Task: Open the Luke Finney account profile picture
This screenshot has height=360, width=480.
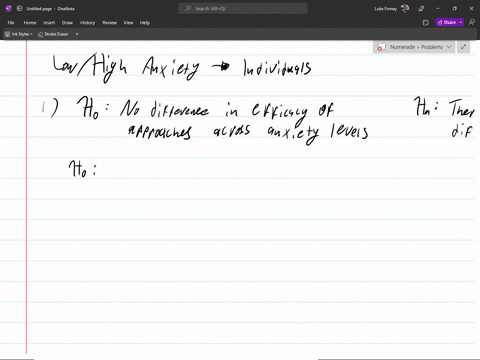Action: pos(405,9)
